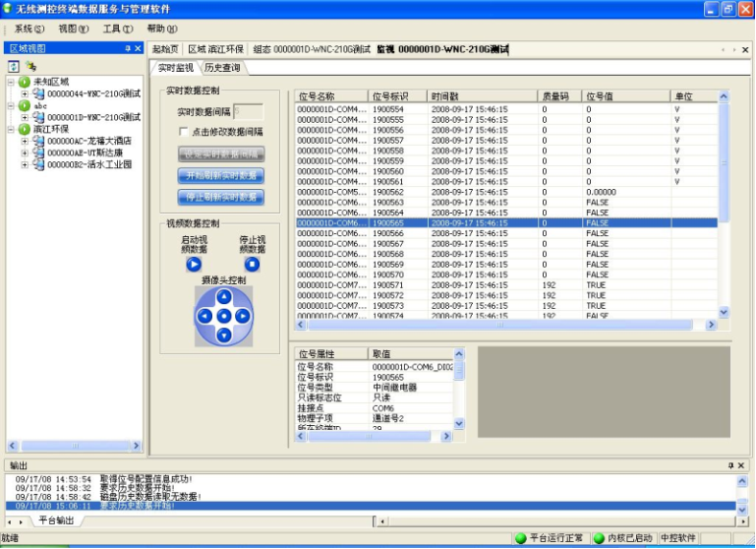
Task: Stop video data with stop button
Action: (x=252, y=265)
